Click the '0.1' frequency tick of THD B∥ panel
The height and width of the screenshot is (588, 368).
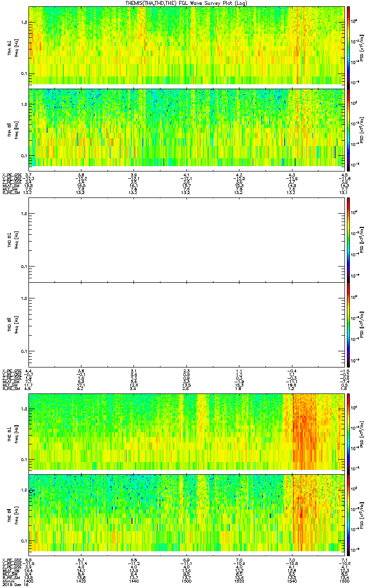point(24,352)
